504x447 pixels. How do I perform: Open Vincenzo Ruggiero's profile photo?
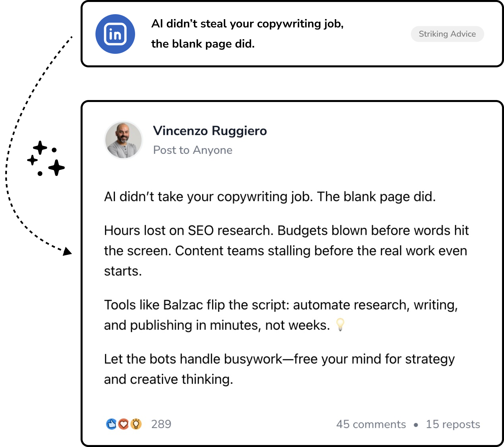[x=124, y=140]
